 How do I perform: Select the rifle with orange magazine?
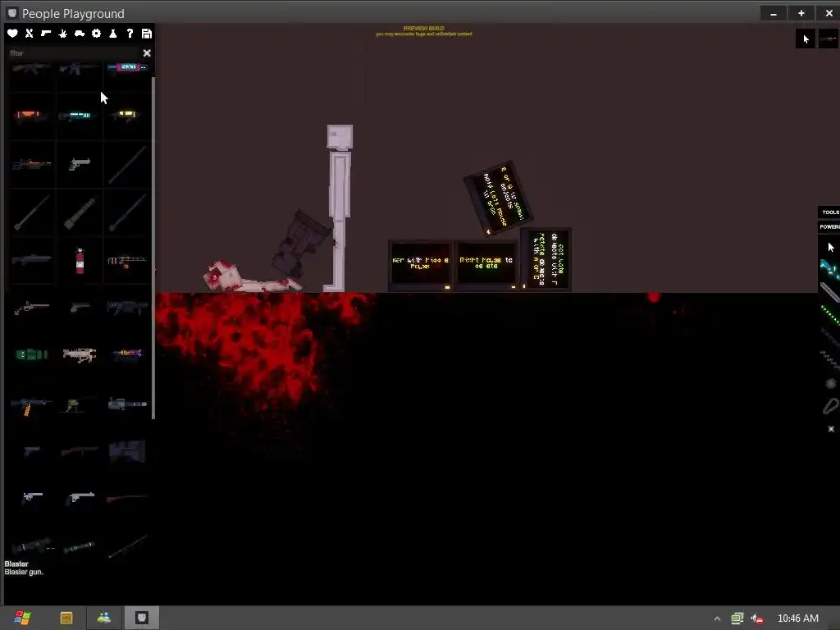pyautogui.click(x=31, y=405)
